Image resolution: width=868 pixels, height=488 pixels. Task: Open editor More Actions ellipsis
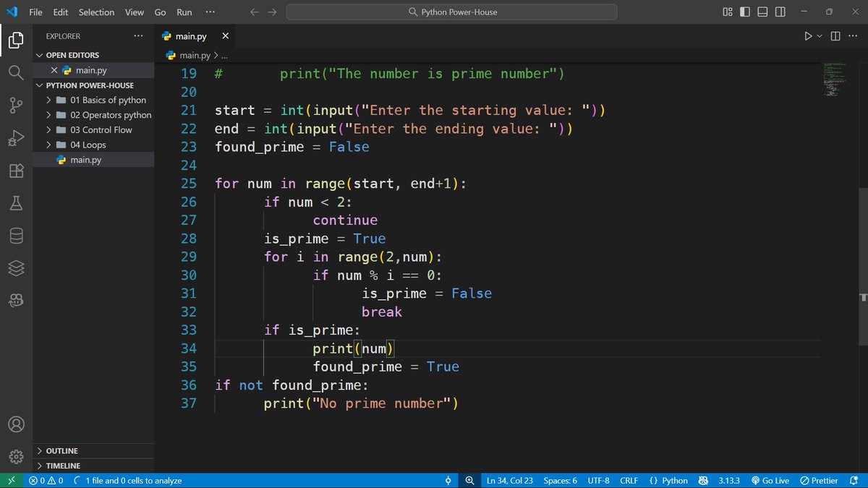click(853, 36)
